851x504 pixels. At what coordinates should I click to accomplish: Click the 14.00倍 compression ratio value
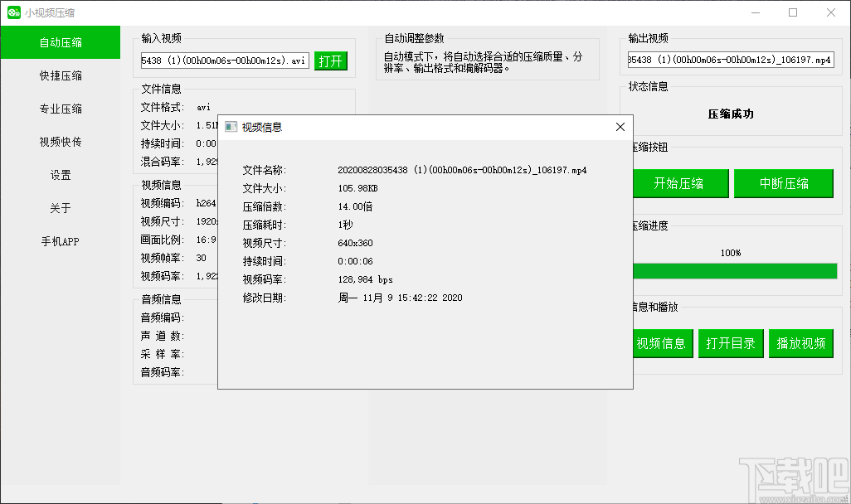[355, 206]
